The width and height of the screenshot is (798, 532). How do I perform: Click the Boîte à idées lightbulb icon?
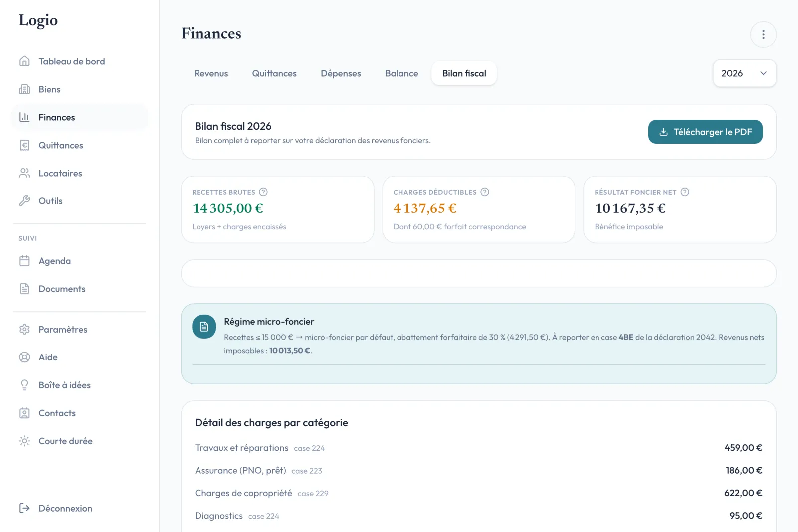pyautogui.click(x=24, y=385)
